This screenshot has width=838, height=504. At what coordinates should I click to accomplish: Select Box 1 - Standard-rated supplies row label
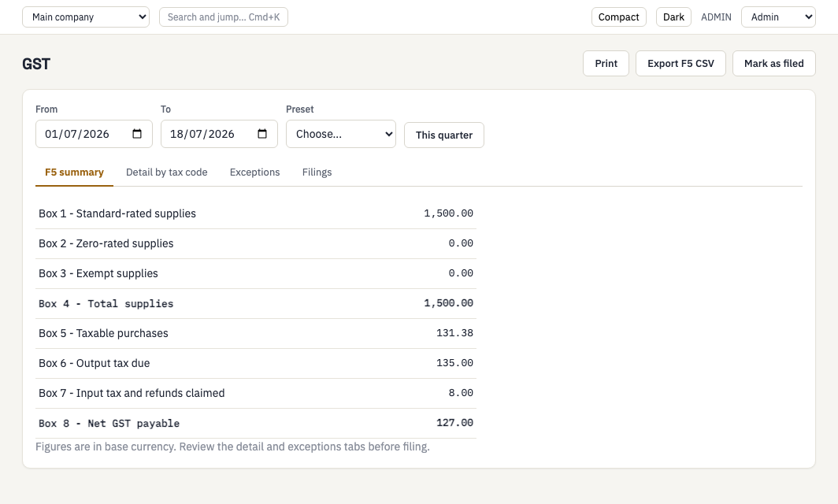(117, 213)
